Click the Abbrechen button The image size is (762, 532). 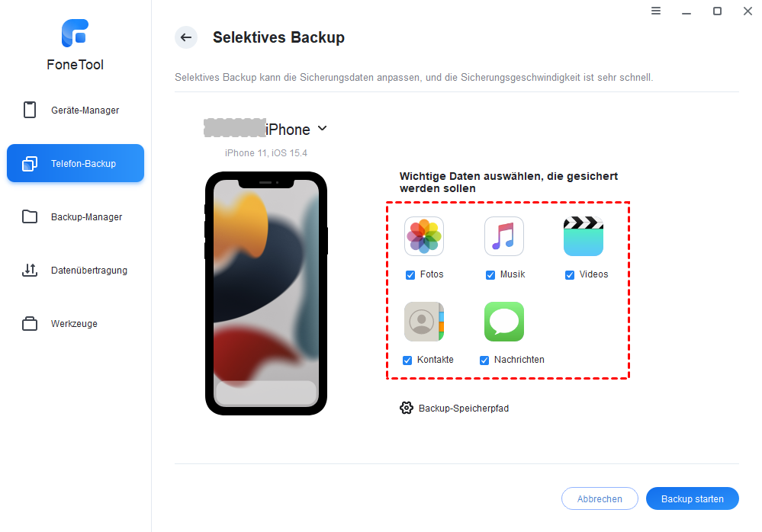click(600, 498)
